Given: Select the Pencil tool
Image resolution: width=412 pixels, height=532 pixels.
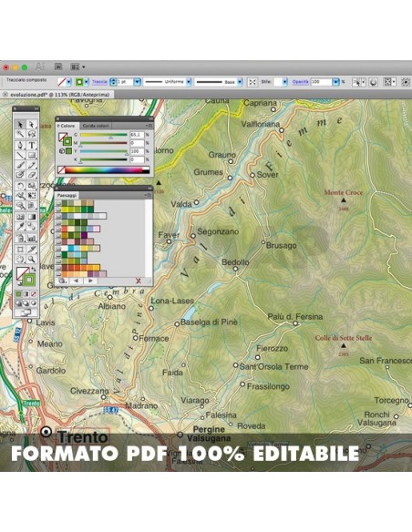Looking at the screenshot, I should pyautogui.click(x=32, y=165).
